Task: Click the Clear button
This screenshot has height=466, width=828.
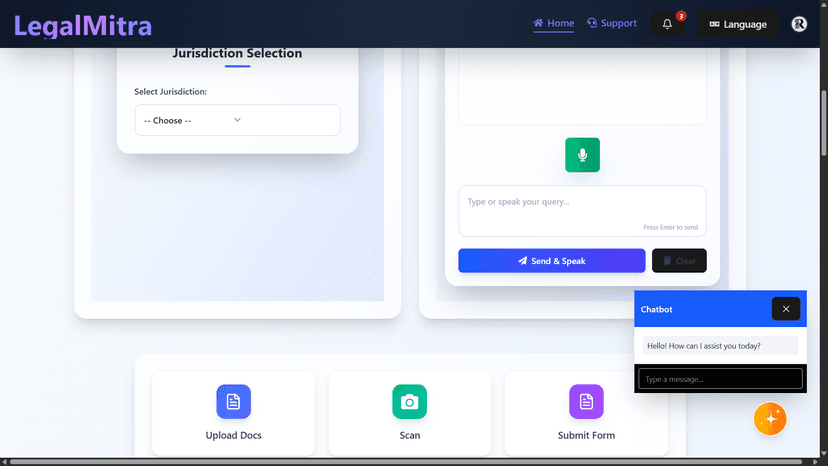Action: (x=679, y=261)
